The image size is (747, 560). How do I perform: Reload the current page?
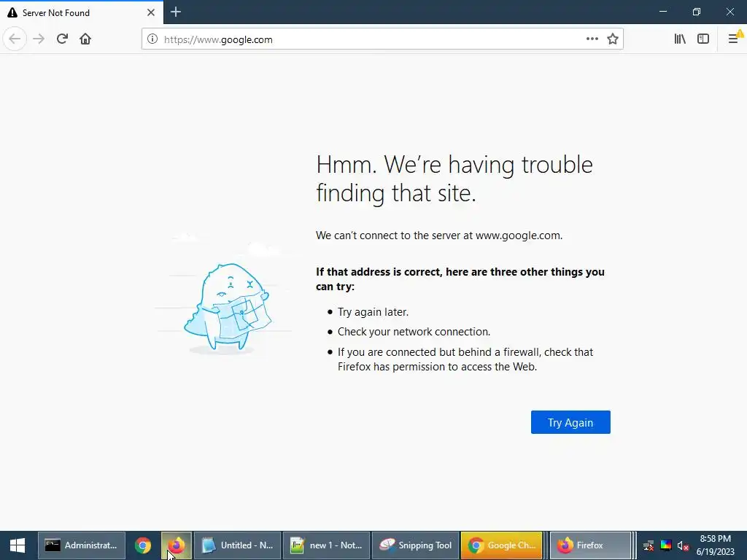[63, 39]
